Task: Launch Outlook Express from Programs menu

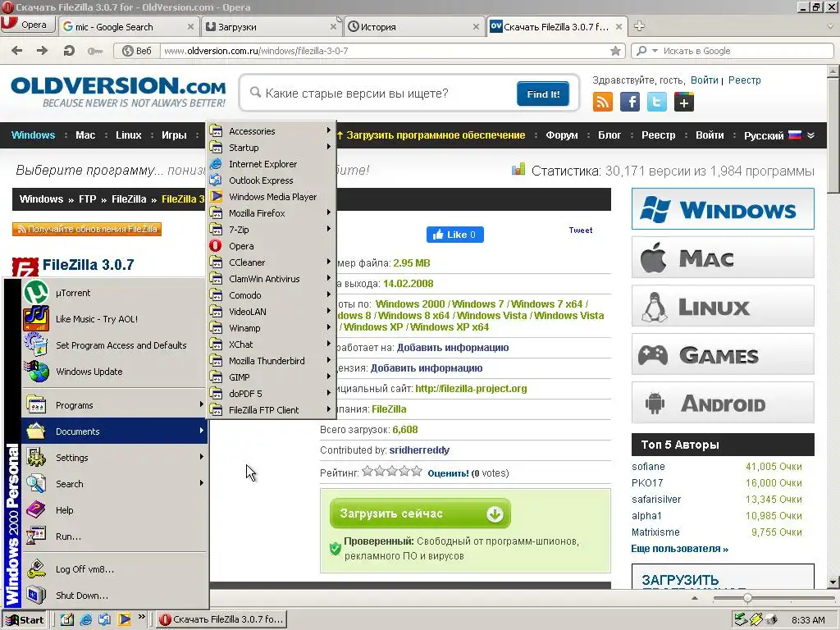Action: (271, 180)
